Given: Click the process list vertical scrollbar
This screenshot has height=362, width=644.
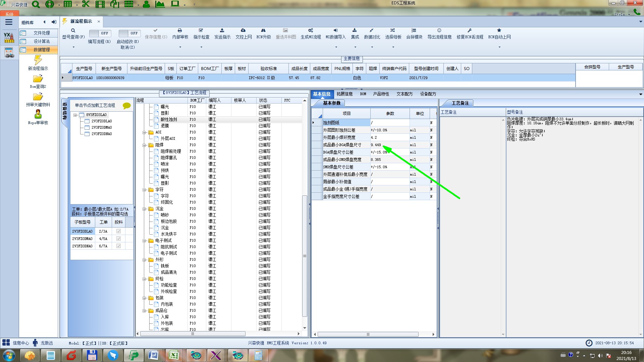Looking at the screenshot, I should [305, 255].
